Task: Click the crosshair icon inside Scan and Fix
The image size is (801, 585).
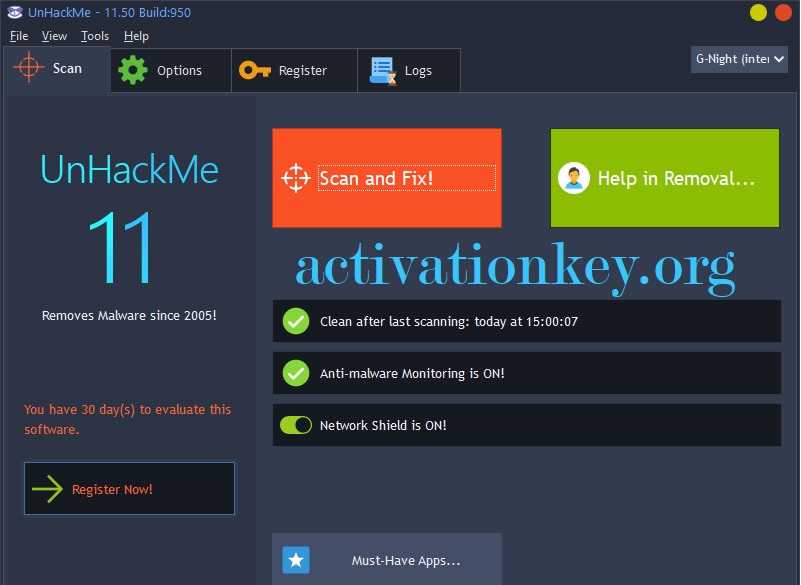Action: click(293, 176)
